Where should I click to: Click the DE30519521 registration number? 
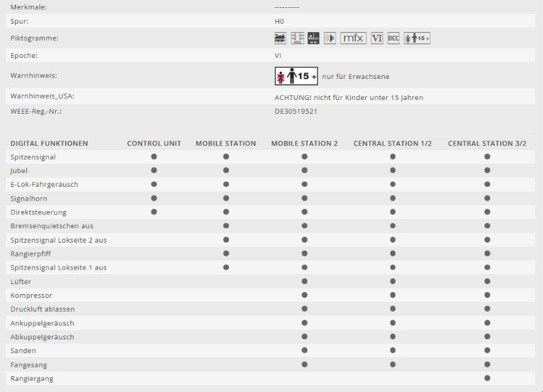pyautogui.click(x=296, y=111)
